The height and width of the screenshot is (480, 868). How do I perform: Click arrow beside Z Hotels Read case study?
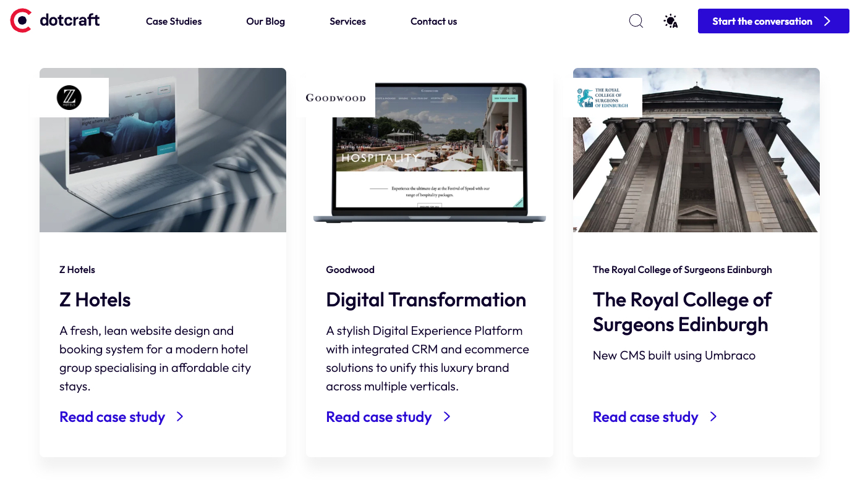pos(180,417)
